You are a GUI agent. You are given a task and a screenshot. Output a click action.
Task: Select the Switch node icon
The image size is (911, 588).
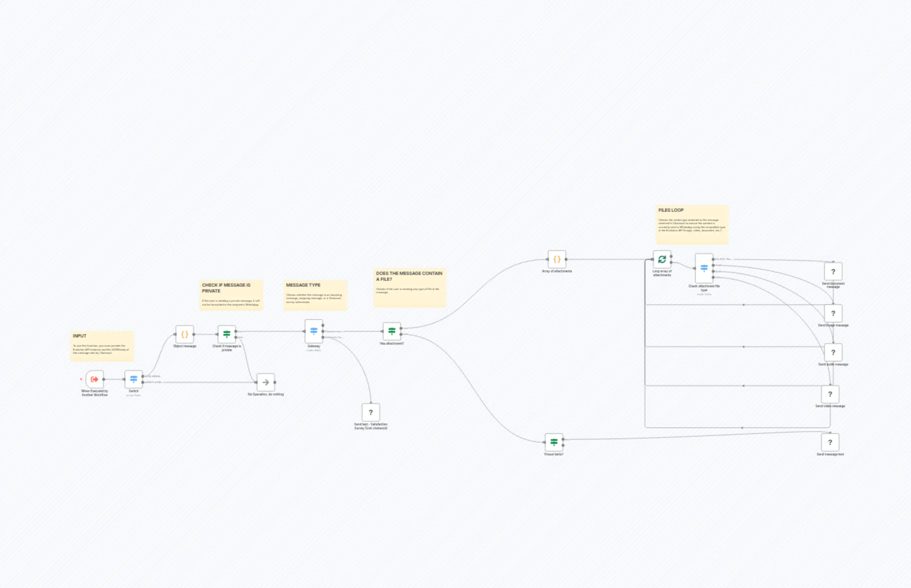pyautogui.click(x=133, y=379)
